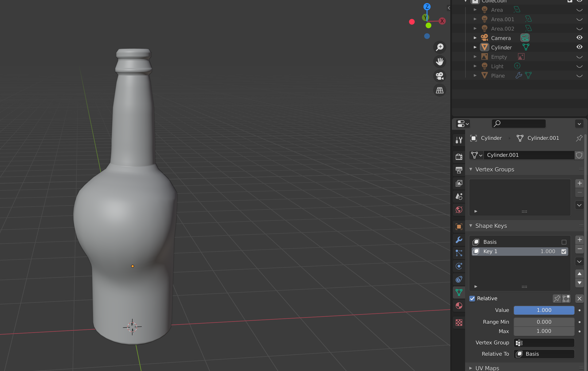This screenshot has width=588, height=371.
Task: Toggle pin icon beside Cylinder.001 breadcrumb
Action: [579, 138]
